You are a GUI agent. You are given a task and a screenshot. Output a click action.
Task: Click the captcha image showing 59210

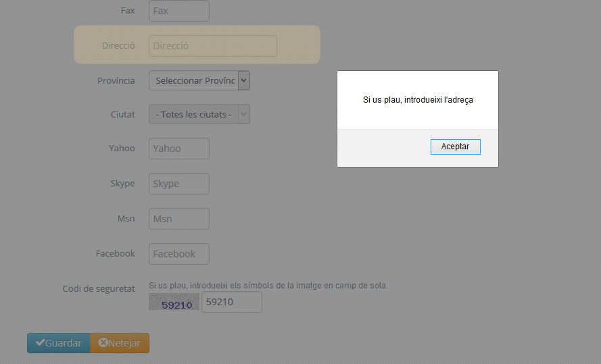[x=174, y=302]
